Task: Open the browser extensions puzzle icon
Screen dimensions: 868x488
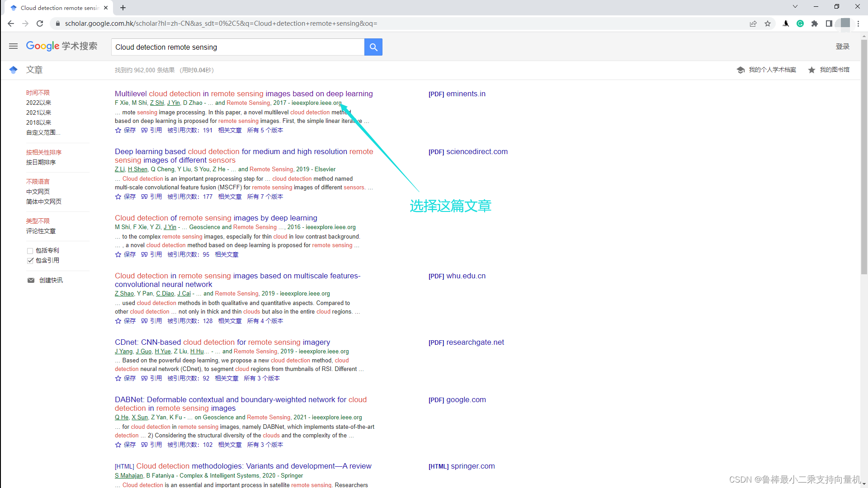Action: (815, 23)
